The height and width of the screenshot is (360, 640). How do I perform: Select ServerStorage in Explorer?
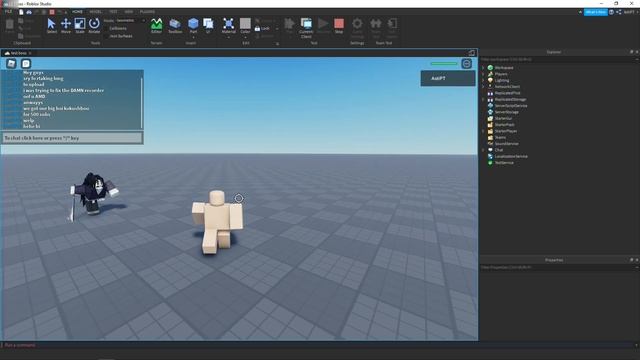[x=507, y=112]
